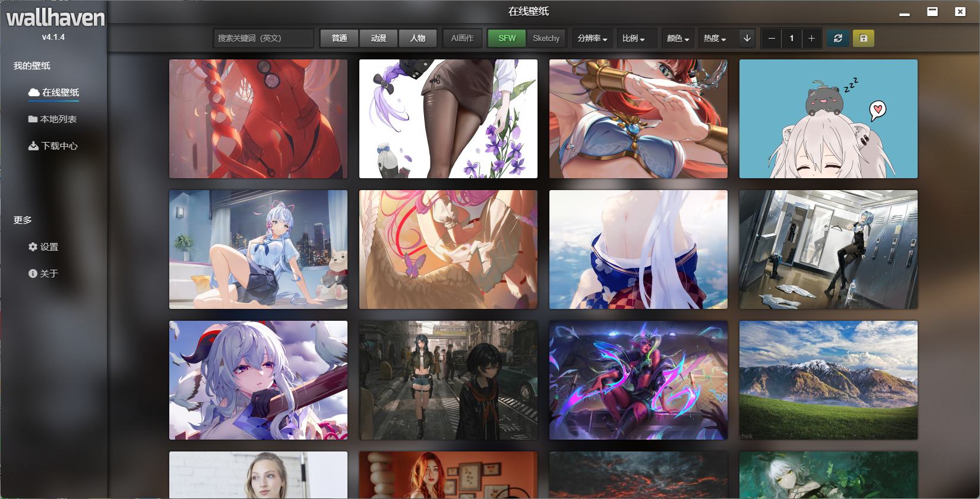Toggle the 人物 people category filter
Viewport: 980px width, 499px height.
point(418,38)
